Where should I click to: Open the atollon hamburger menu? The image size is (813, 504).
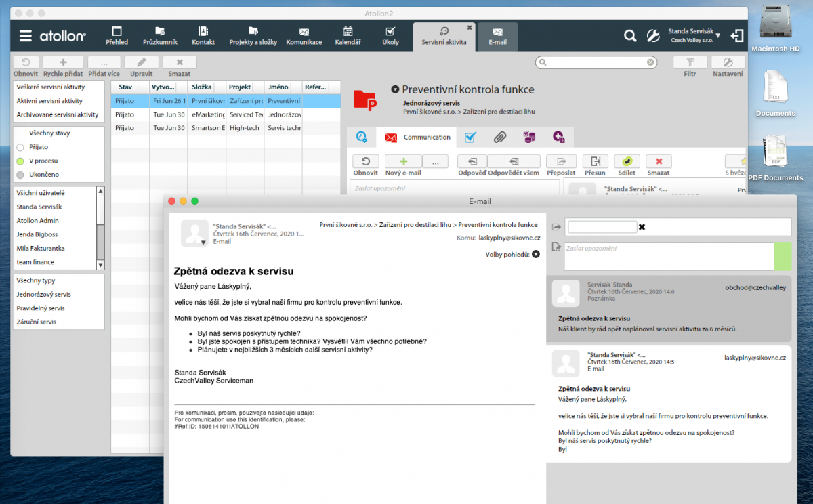click(26, 37)
